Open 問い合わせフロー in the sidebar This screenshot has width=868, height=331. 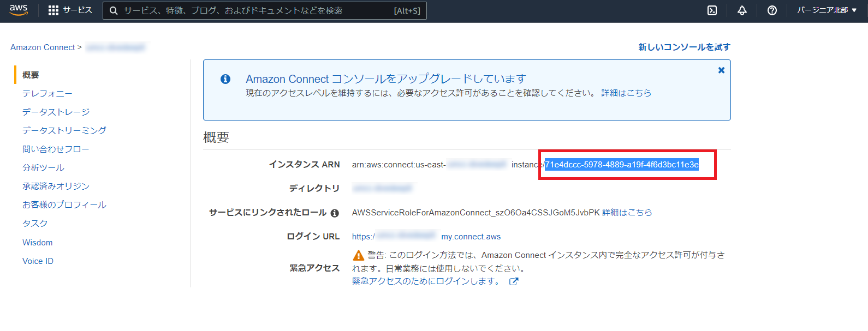(56, 149)
